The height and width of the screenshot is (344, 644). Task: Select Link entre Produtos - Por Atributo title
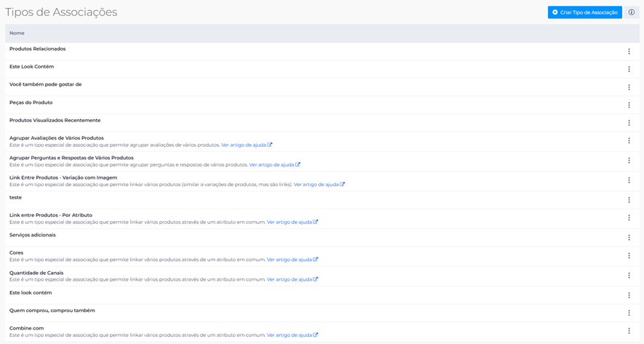(x=51, y=215)
